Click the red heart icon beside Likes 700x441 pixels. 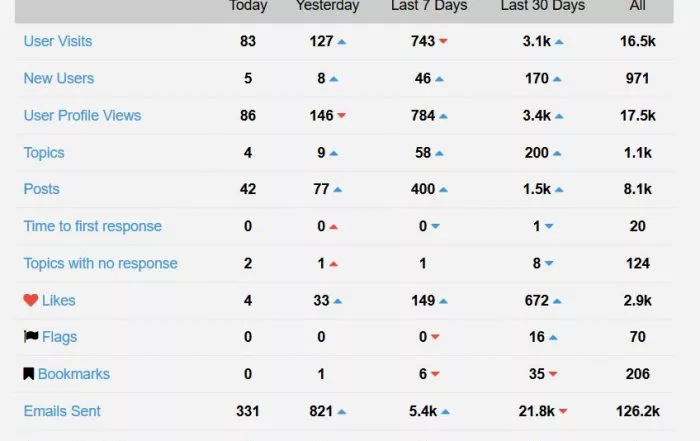coord(31,300)
